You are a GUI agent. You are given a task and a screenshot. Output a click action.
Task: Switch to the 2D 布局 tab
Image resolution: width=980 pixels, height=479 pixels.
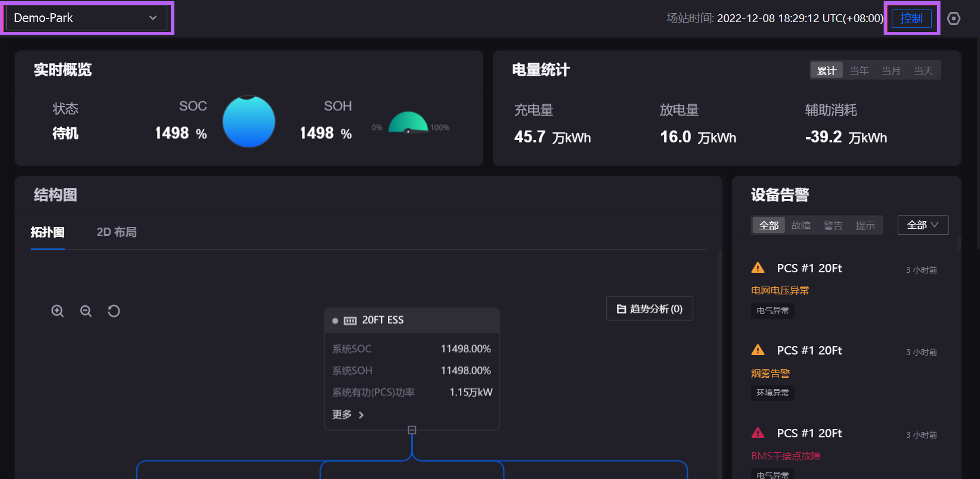(x=117, y=232)
